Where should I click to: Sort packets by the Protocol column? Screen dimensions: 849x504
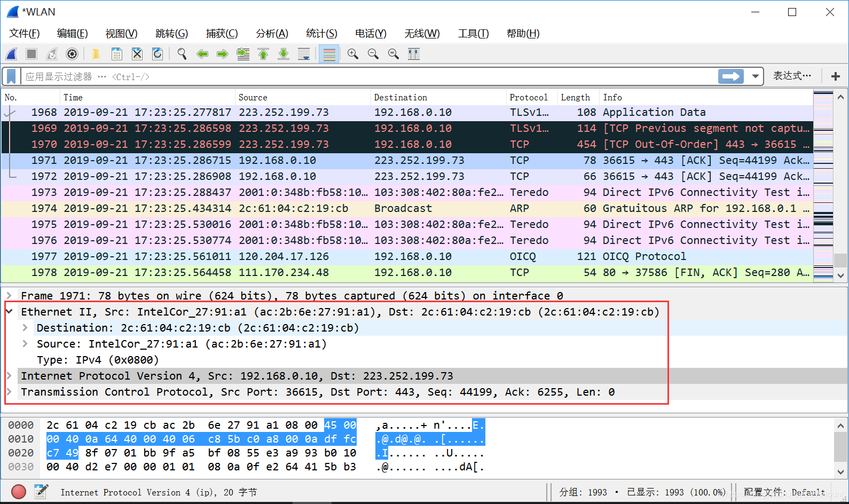tap(531, 97)
